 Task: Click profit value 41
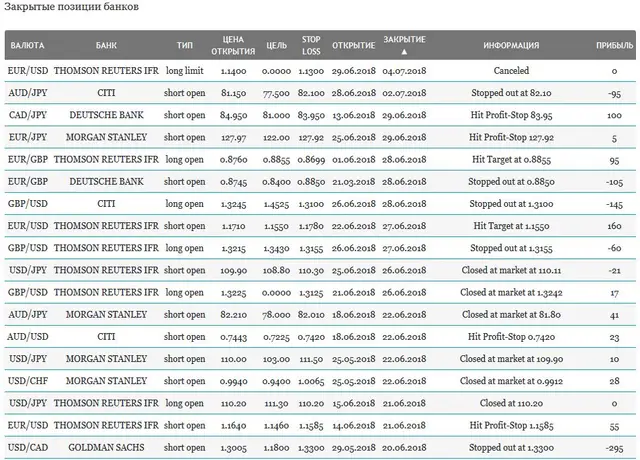click(x=614, y=315)
